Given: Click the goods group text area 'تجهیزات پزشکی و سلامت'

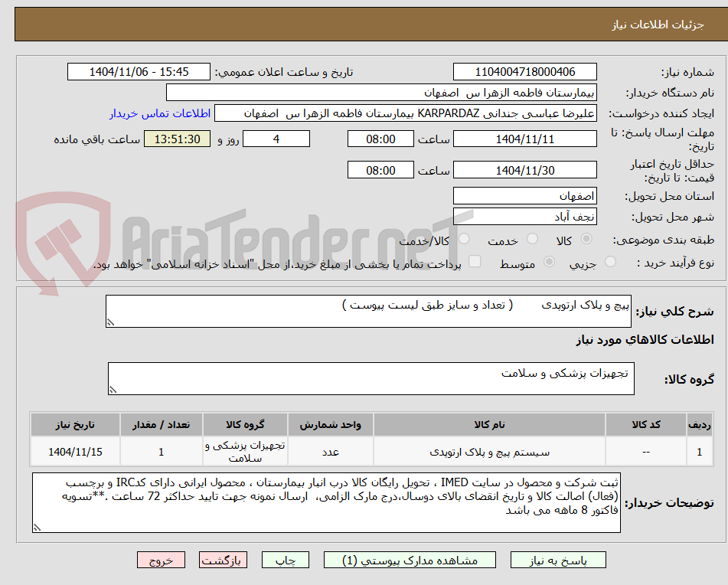Looking at the screenshot, I should 371,379.
